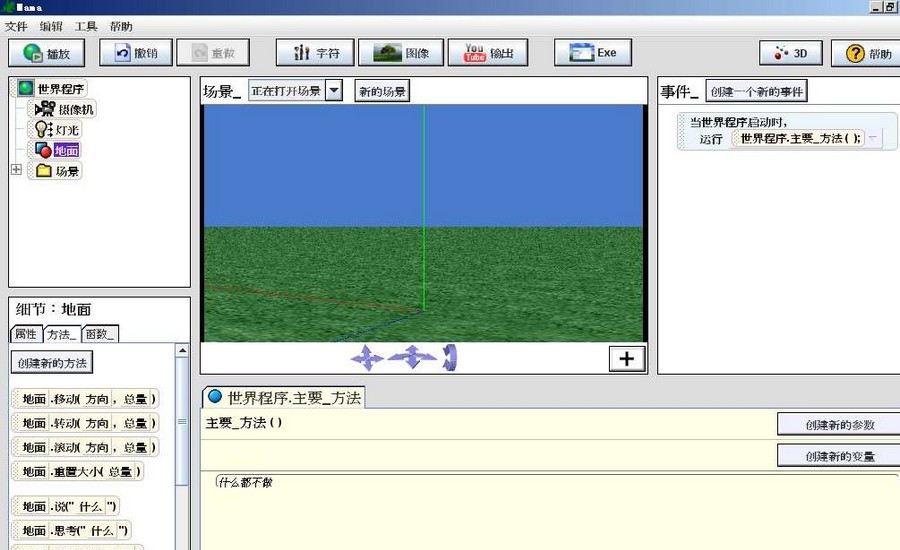Click the Exe export button
The width and height of the screenshot is (900, 550).
593,53
